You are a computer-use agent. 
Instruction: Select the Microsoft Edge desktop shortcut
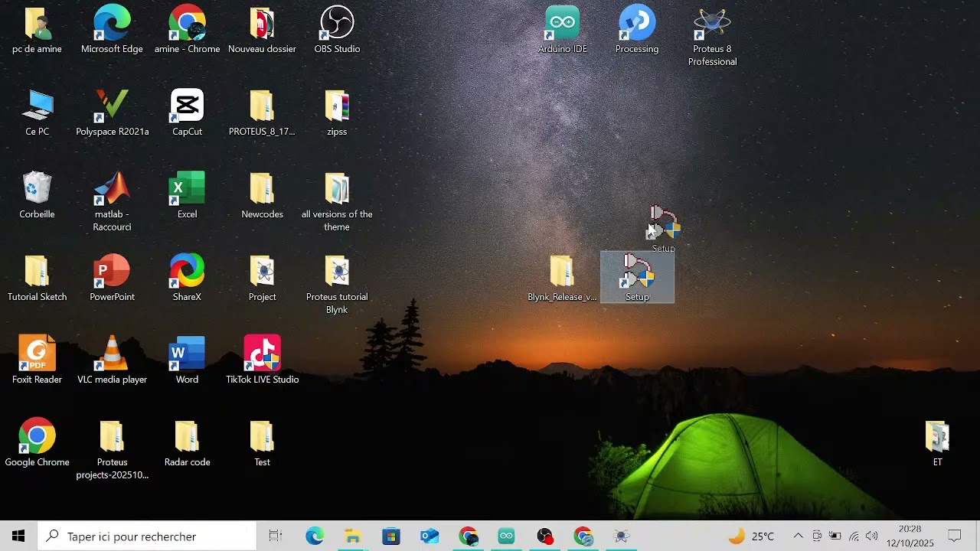pos(112,31)
